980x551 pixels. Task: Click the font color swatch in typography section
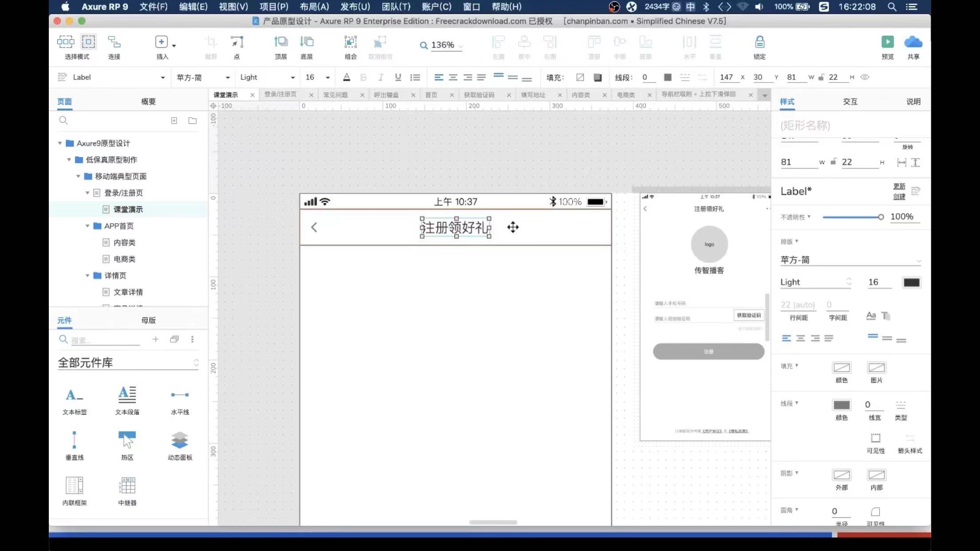click(911, 283)
